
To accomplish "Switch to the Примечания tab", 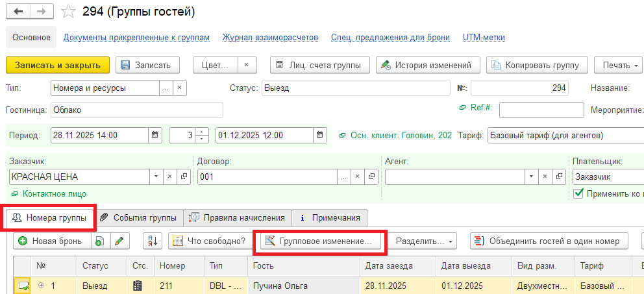I will [x=330, y=217].
